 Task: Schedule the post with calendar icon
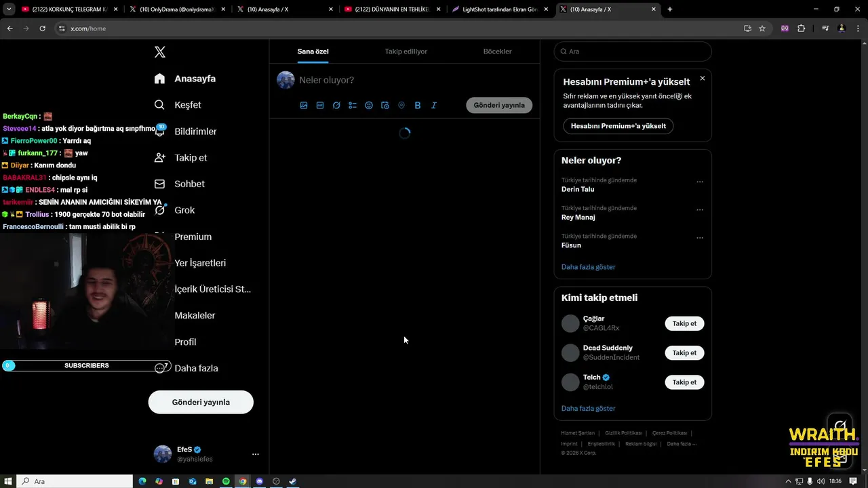[385, 105]
